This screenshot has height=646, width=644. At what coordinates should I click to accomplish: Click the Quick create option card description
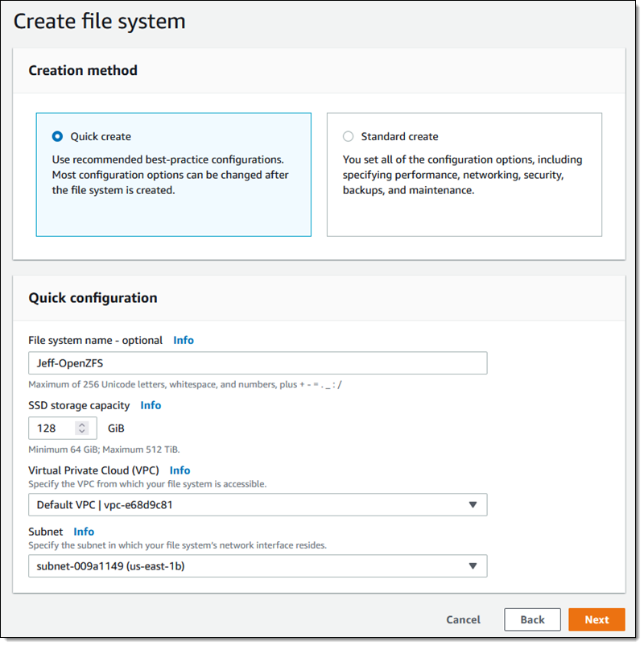coord(170,175)
